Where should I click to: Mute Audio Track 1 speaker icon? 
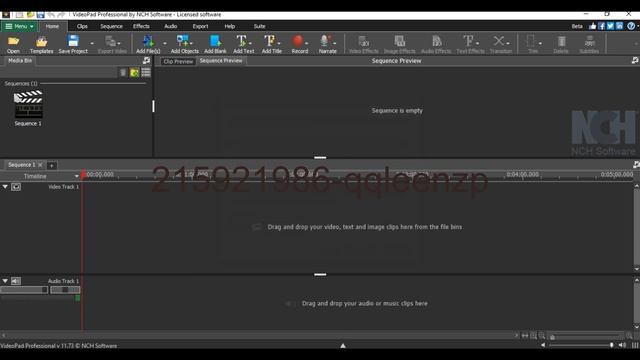point(16,281)
